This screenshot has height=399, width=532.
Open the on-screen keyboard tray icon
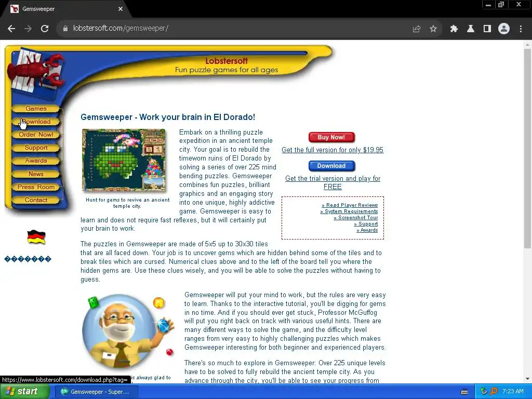point(464,392)
